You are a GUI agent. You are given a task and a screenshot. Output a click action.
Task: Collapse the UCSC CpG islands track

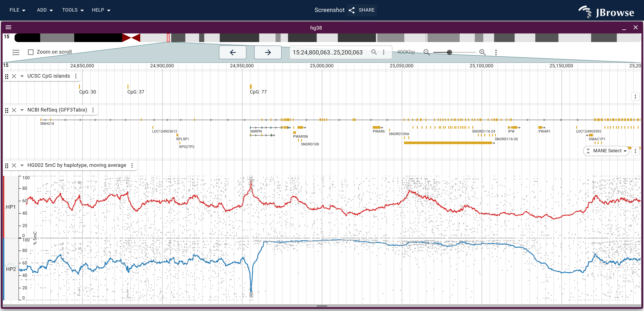click(22, 76)
